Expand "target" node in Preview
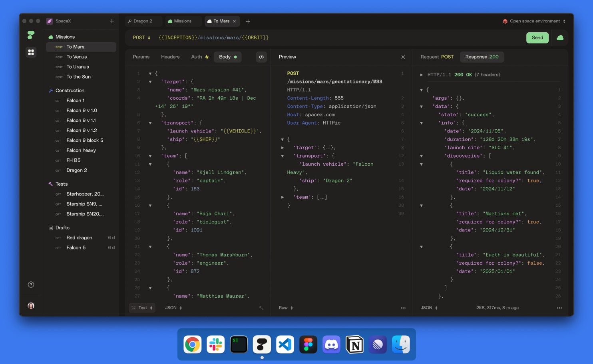This screenshot has height=364, width=593. 283,148
